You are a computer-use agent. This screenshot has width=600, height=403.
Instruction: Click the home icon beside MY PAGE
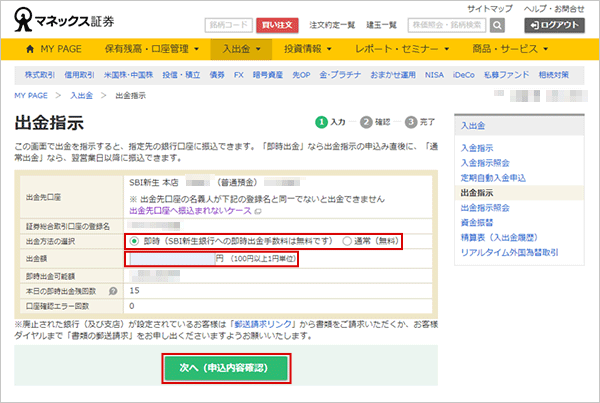(30, 49)
